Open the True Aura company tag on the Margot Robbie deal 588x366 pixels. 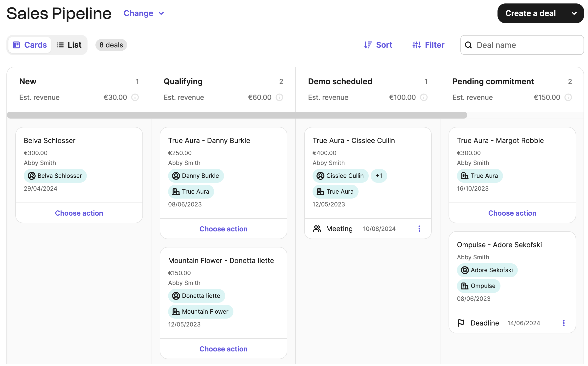tap(480, 176)
